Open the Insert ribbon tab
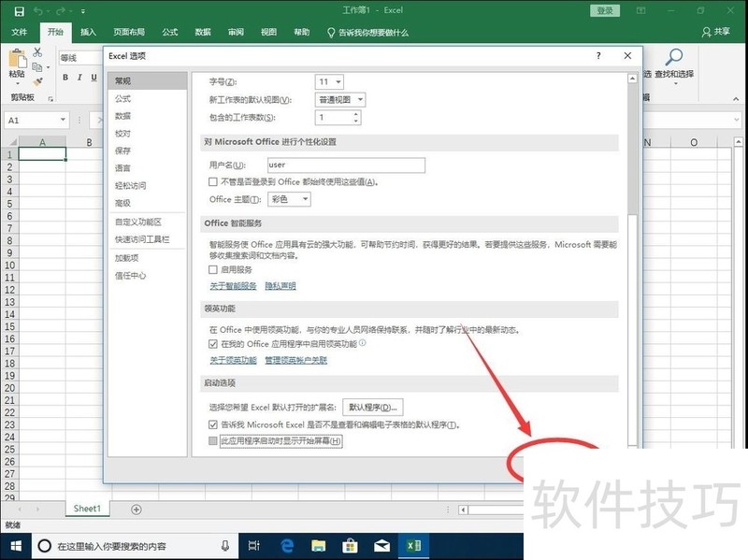The width and height of the screenshot is (748, 560). (x=88, y=32)
